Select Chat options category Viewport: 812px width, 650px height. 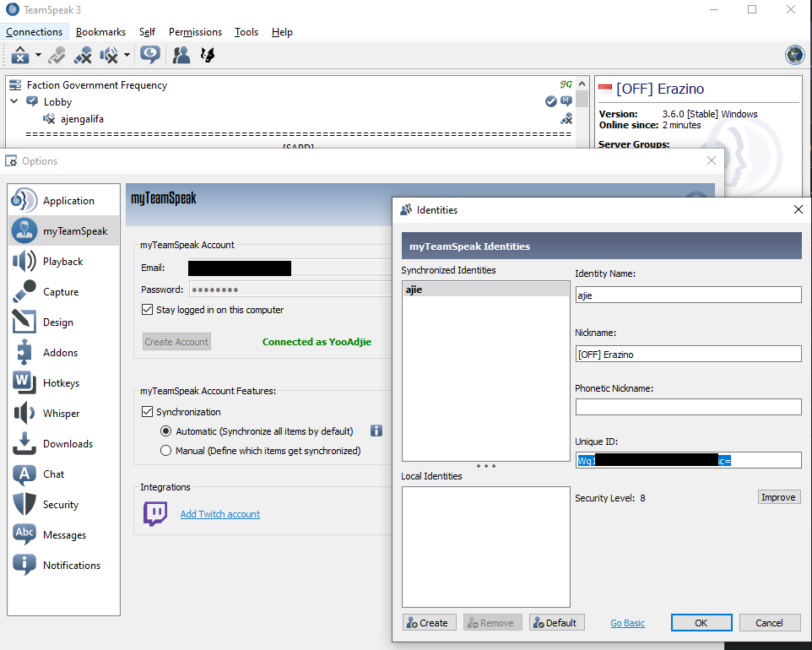63,474
